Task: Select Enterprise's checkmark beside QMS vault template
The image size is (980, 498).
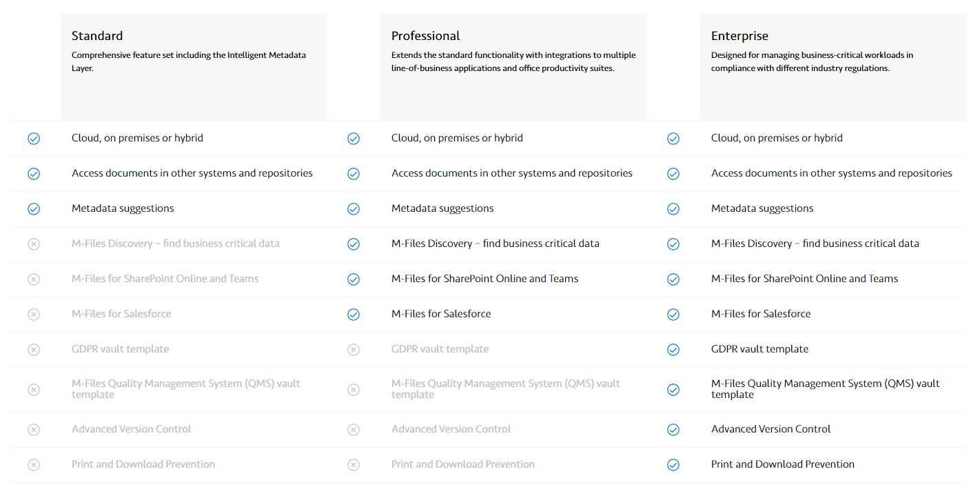Action: (x=673, y=390)
